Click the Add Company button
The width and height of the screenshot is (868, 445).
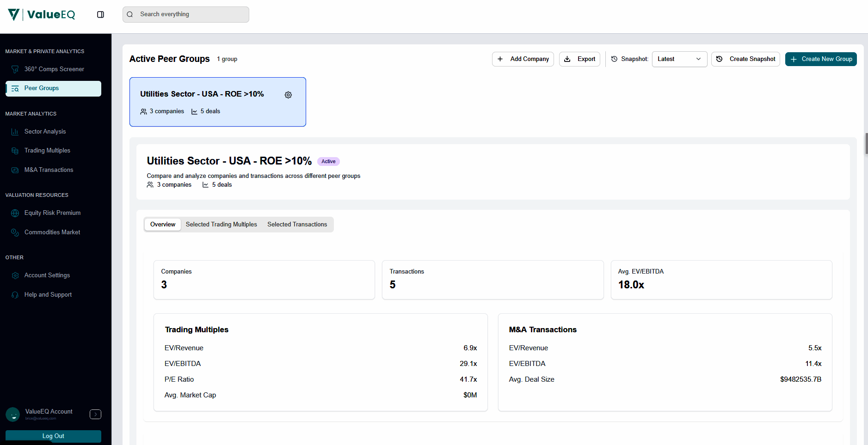[x=523, y=59]
